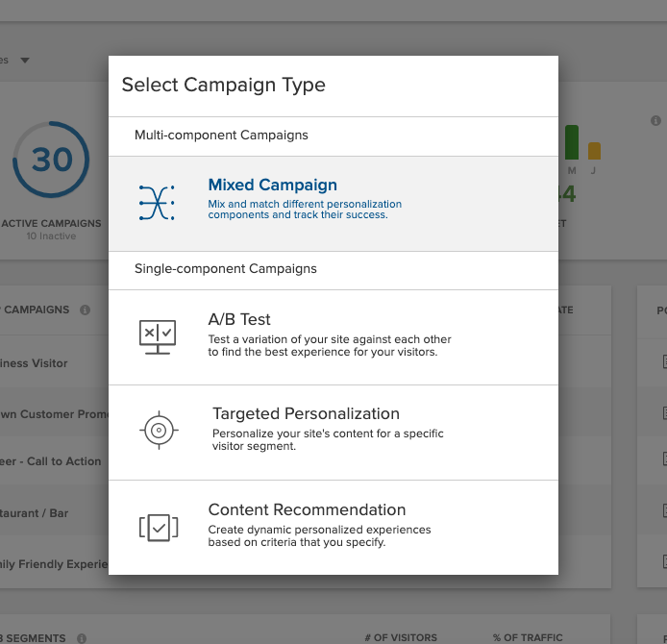Click the A/B Test monitor icon
Viewport: 667px width, 644px height.
coord(158,337)
